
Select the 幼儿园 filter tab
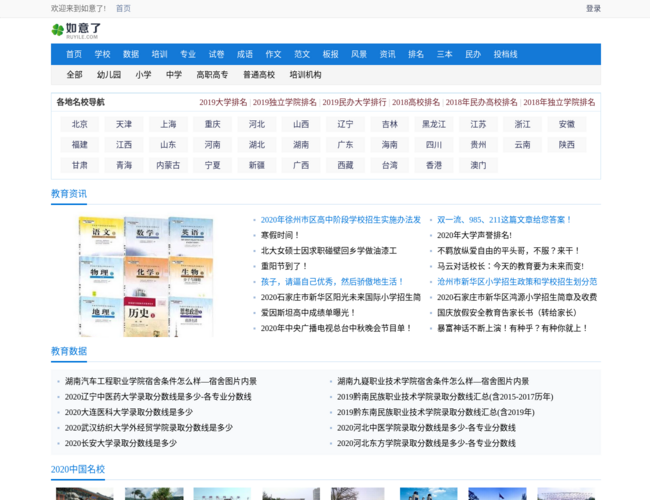(x=109, y=75)
